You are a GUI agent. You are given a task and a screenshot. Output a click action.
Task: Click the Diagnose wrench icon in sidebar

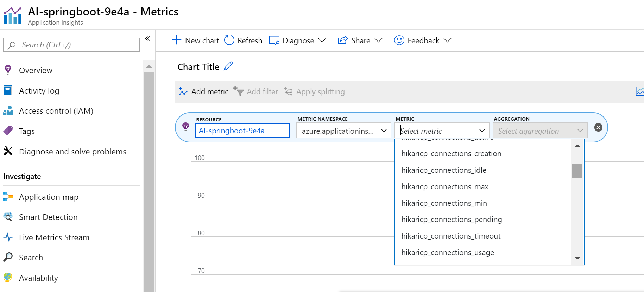[8, 151]
